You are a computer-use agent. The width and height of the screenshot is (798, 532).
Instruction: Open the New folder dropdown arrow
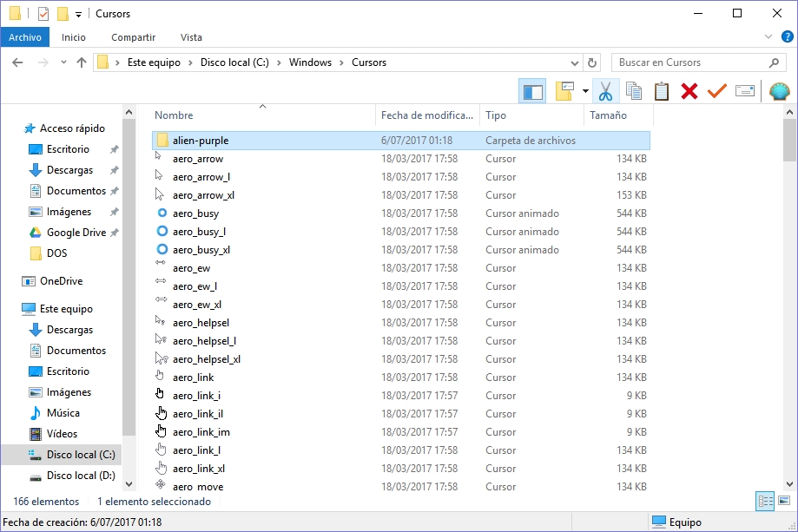coord(585,91)
